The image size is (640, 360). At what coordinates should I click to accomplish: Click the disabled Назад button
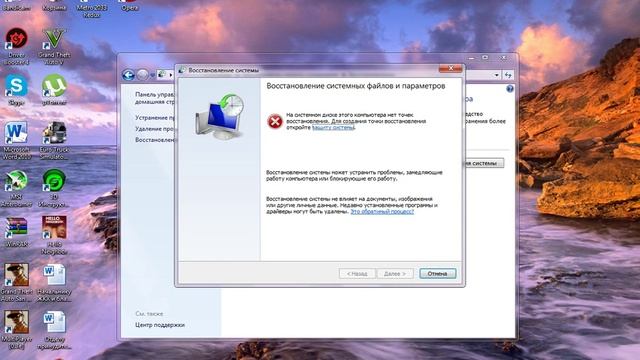click(357, 273)
